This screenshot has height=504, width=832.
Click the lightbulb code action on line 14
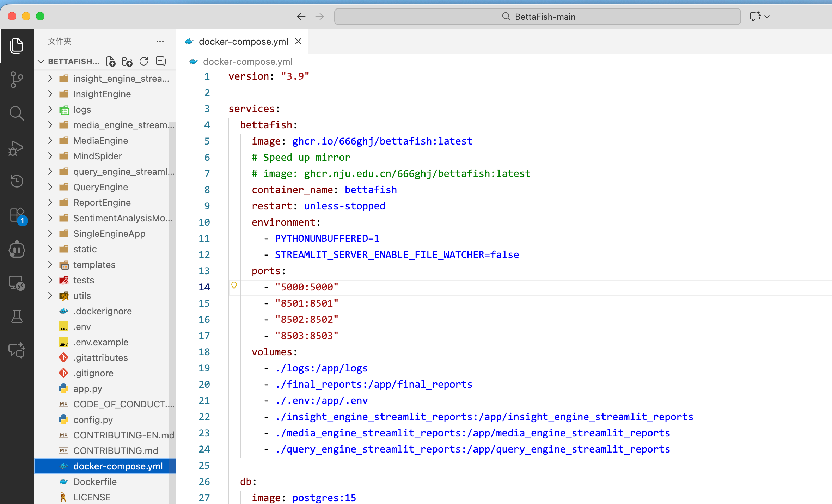(234, 286)
